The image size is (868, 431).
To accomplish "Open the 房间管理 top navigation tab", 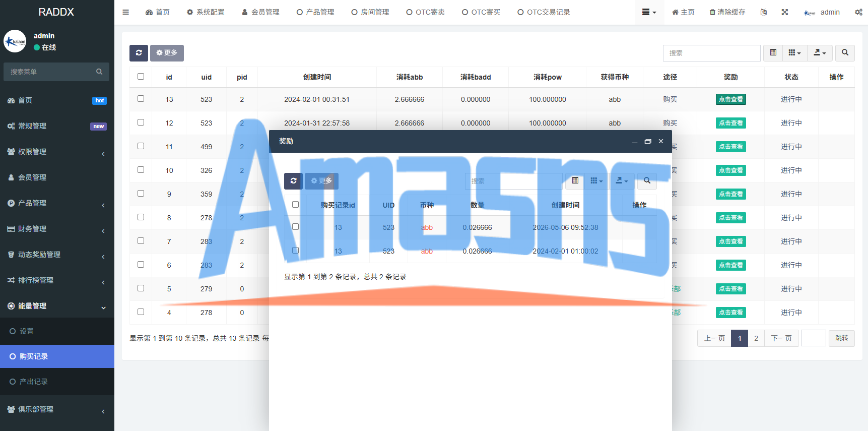I will coord(370,12).
